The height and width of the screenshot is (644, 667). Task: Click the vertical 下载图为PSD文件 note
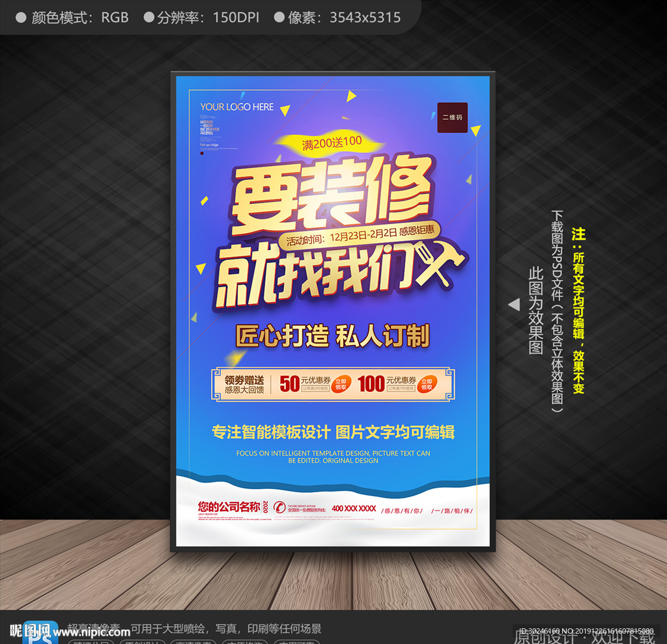[557, 311]
